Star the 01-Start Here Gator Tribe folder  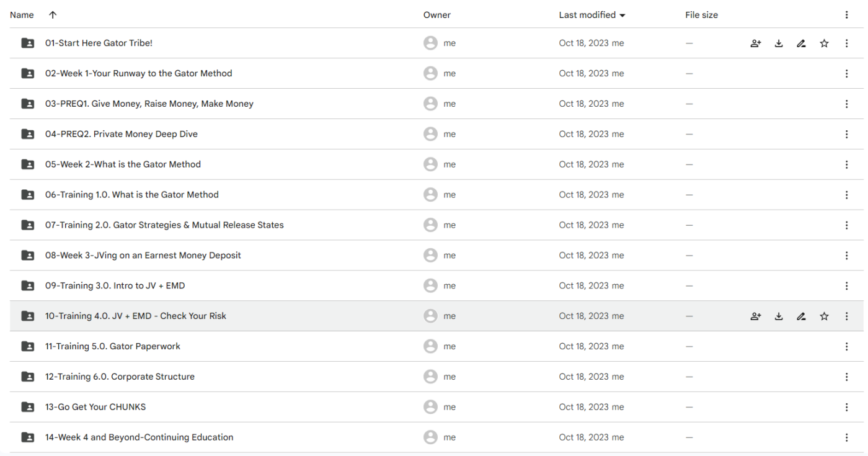pos(824,43)
